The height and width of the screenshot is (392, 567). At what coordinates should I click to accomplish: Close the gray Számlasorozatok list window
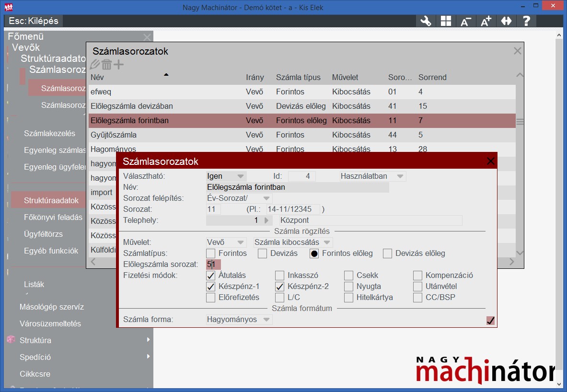(x=518, y=51)
